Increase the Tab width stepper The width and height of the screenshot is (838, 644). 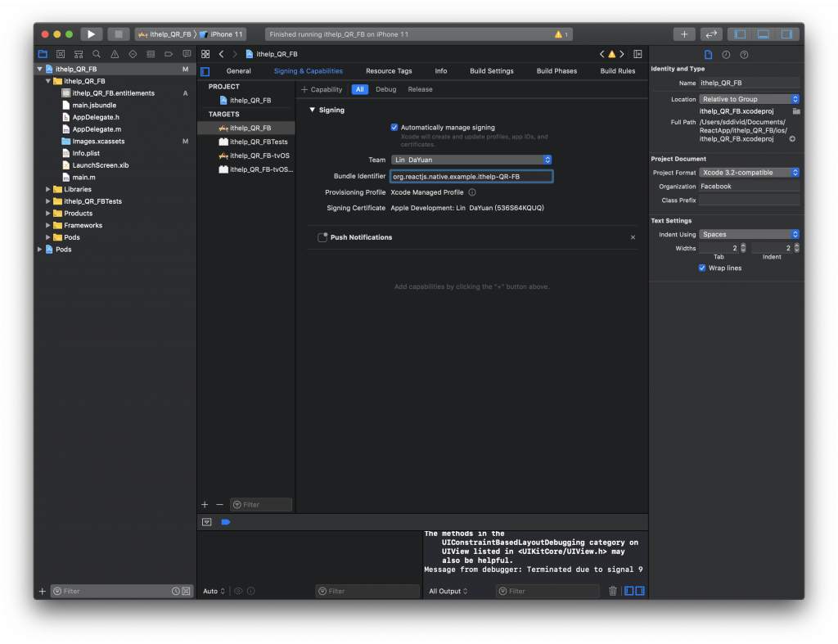(743, 245)
